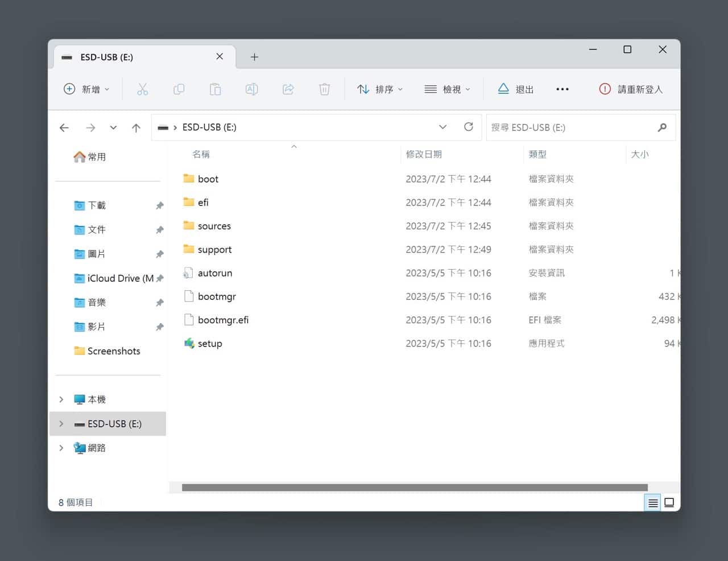
Task: Expand the 本機 tree node
Action: click(x=61, y=399)
